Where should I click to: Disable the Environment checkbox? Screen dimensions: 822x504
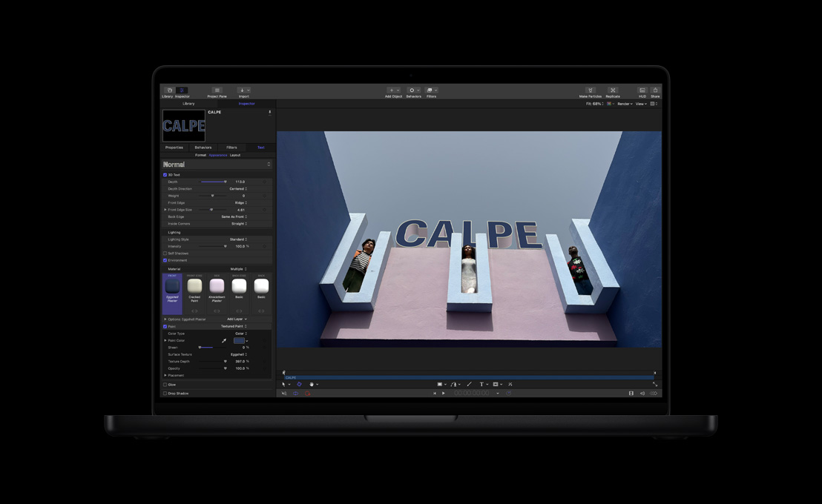[x=165, y=260]
